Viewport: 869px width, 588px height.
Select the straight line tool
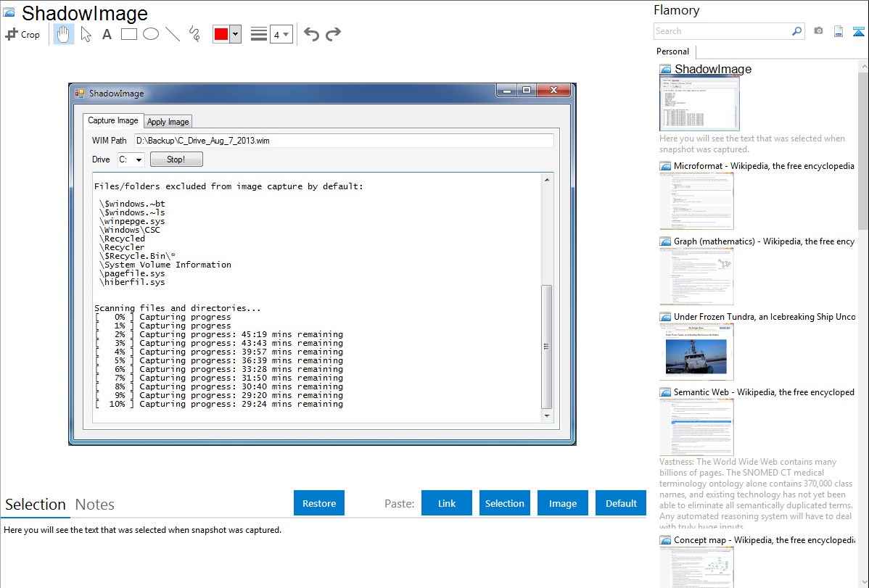pos(173,34)
